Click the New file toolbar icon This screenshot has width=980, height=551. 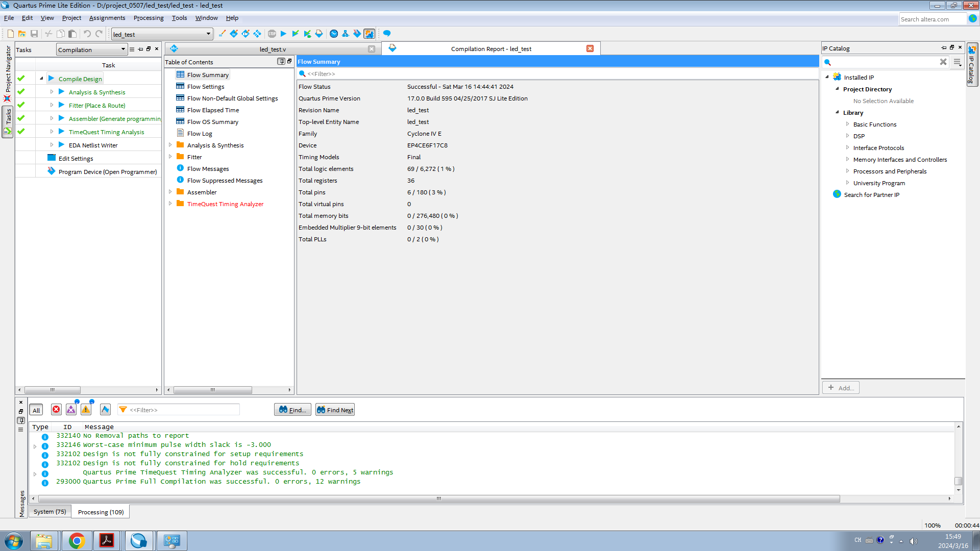pyautogui.click(x=10, y=34)
